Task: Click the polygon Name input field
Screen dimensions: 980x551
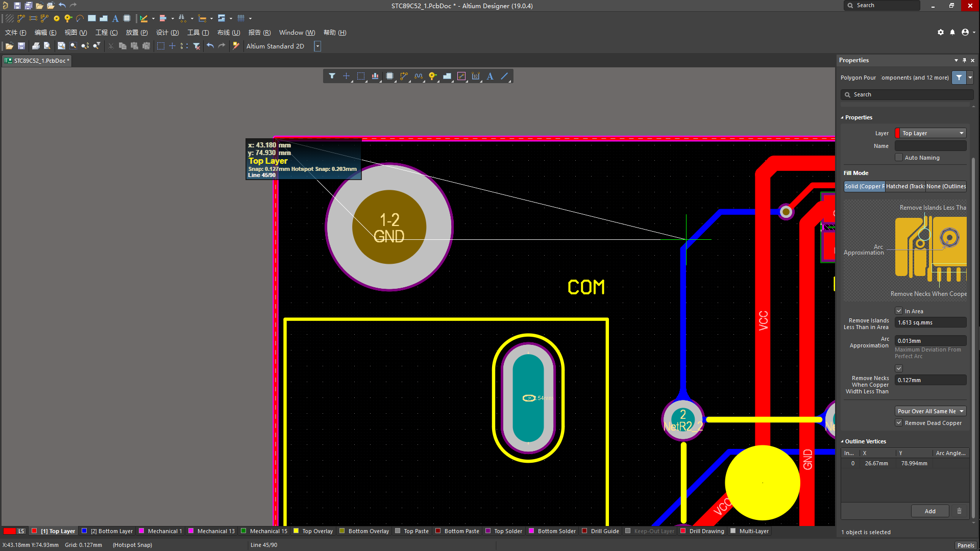Action: click(930, 146)
